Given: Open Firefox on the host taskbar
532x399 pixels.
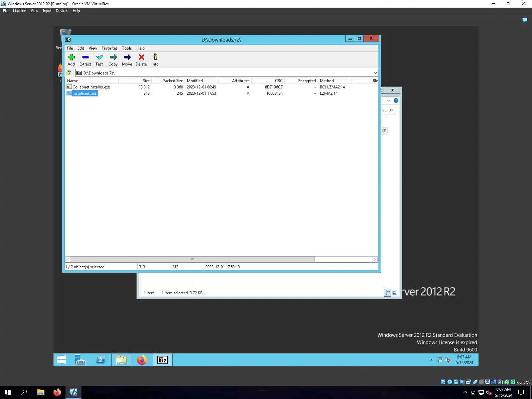Looking at the screenshot, I should [57, 392].
